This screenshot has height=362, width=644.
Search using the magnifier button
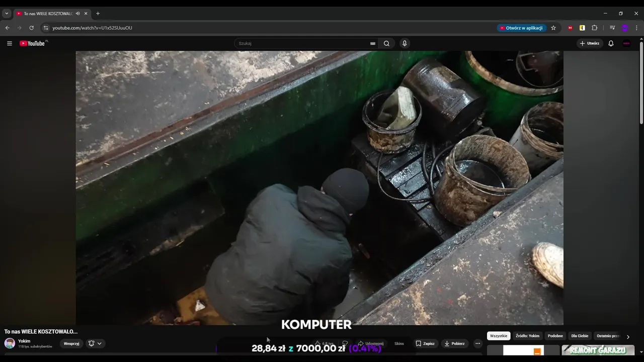click(386, 43)
